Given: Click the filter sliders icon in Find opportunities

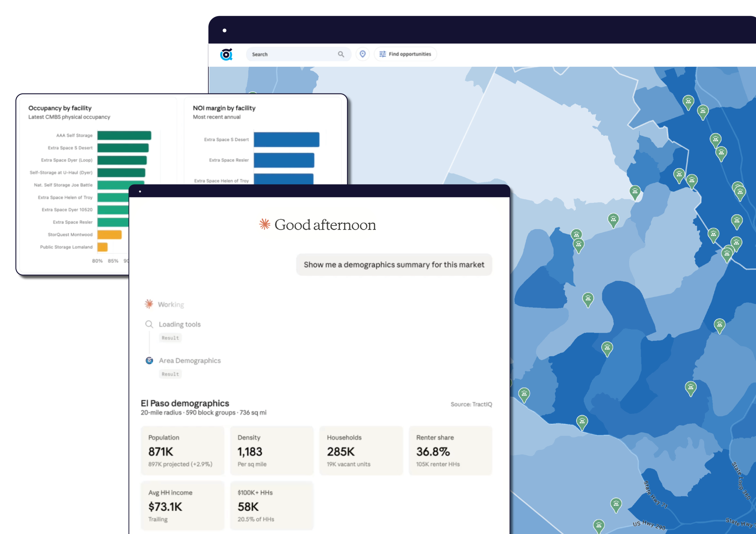Looking at the screenshot, I should (382, 54).
